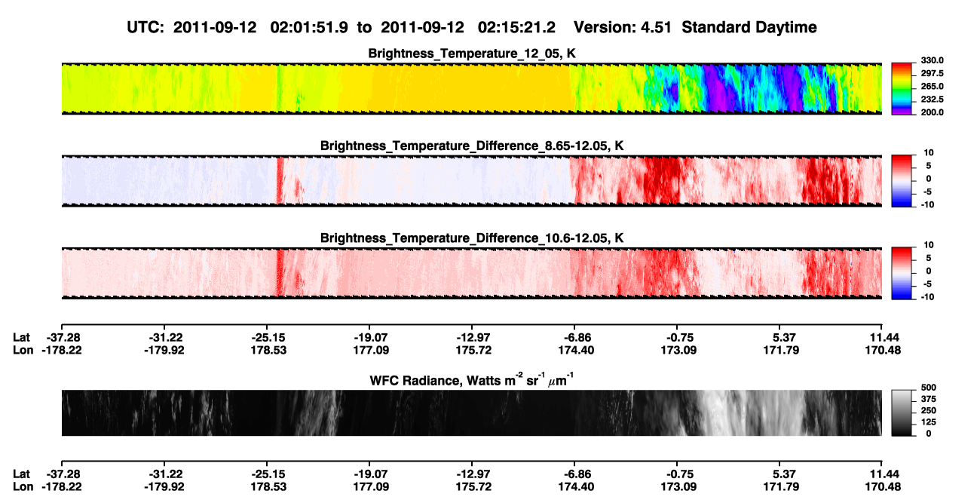Viewport: 980px width, 503px height.
Task: Click the 'Lat' row label of the upper axis
Action: tap(21, 336)
